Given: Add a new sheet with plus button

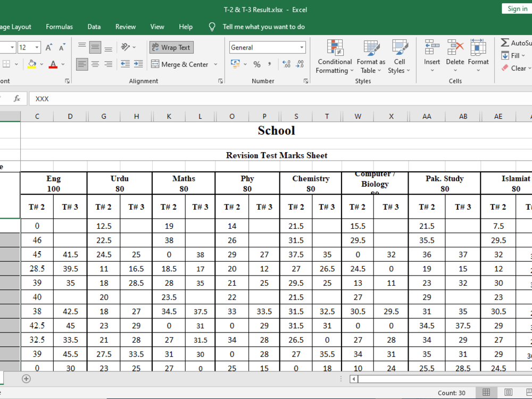Looking at the screenshot, I should [x=26, y=379].
